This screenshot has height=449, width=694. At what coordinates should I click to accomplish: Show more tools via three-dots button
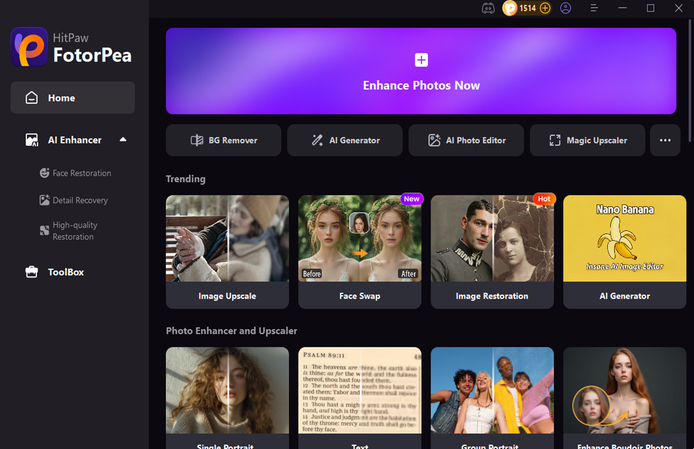click(665, 140)
